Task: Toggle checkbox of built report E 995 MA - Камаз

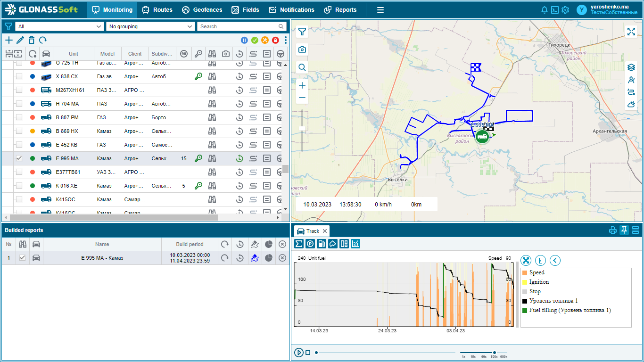Action: pyautogui.click(x=22, y=258)
